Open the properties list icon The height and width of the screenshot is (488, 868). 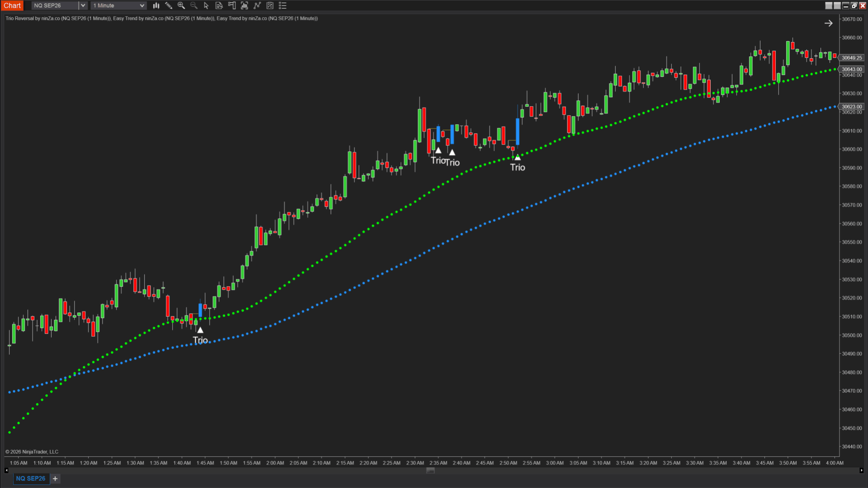pos(283,5)
